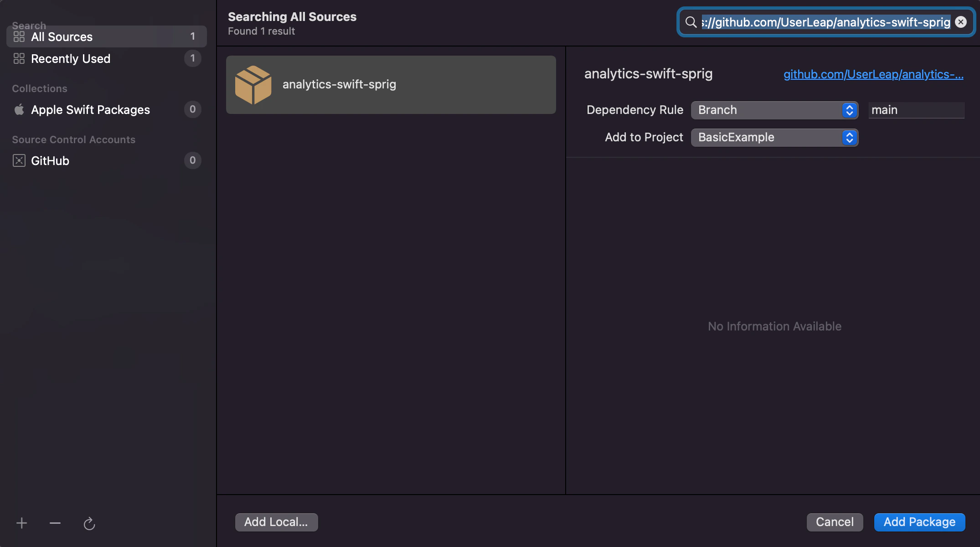The height and width of the screenshot is (547, 980).
Task: Clear the search field with the X icon
Action: point(961,22)
